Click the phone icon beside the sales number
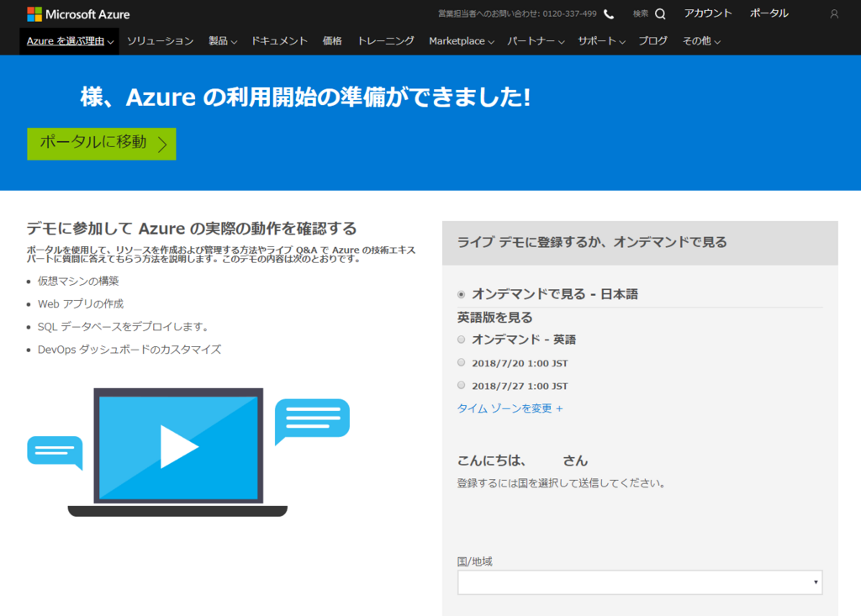 tap(609, 14)
